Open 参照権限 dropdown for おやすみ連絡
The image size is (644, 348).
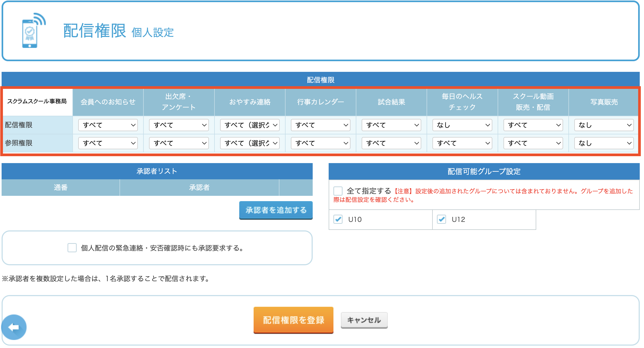coord(250,143)
